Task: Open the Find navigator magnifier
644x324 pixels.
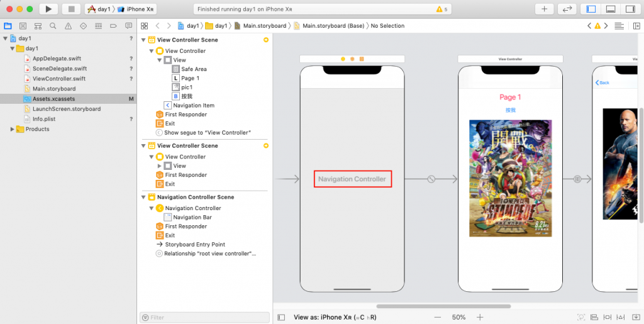Action: tap(53, 26)
